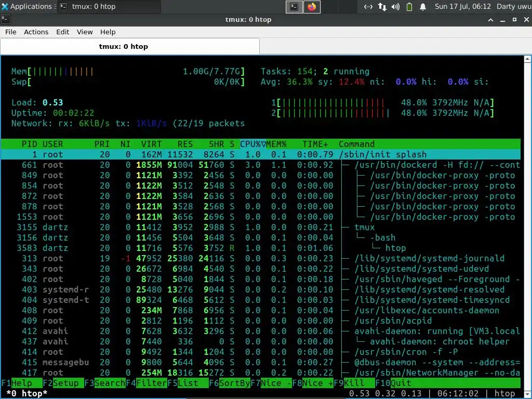Select the haveged --Foreground process row

pyautogui.click(x=261, y=279)
